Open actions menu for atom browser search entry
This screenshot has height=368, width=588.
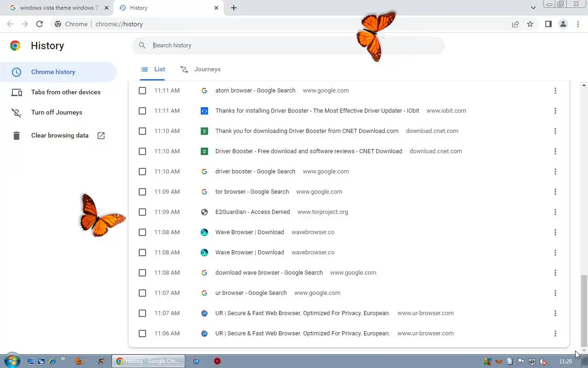point(555,91)
